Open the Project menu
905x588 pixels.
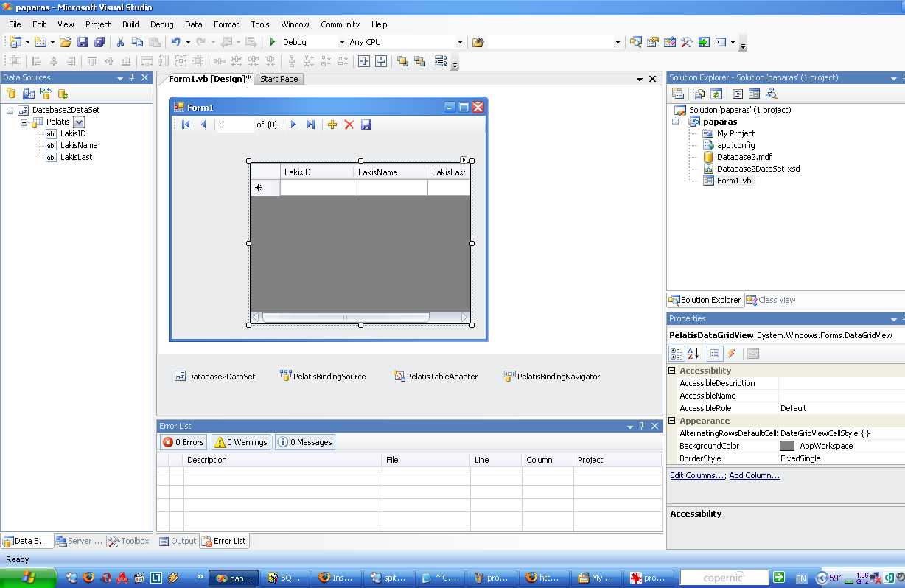pyautogui.click(x=98, y=24)
